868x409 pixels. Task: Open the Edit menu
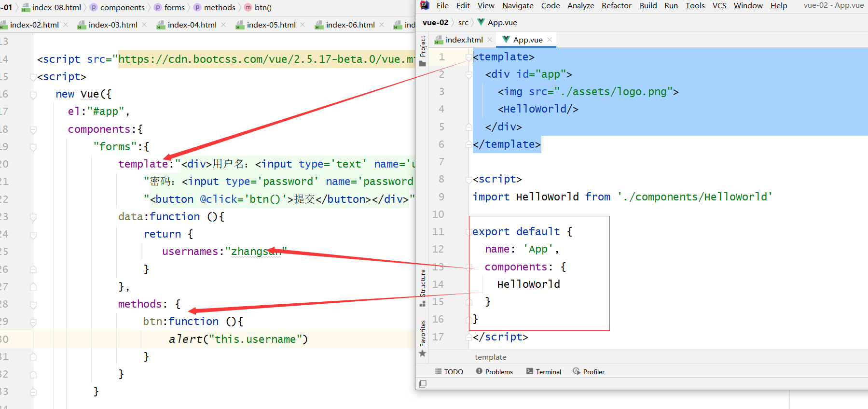click(x=463, y=6)
